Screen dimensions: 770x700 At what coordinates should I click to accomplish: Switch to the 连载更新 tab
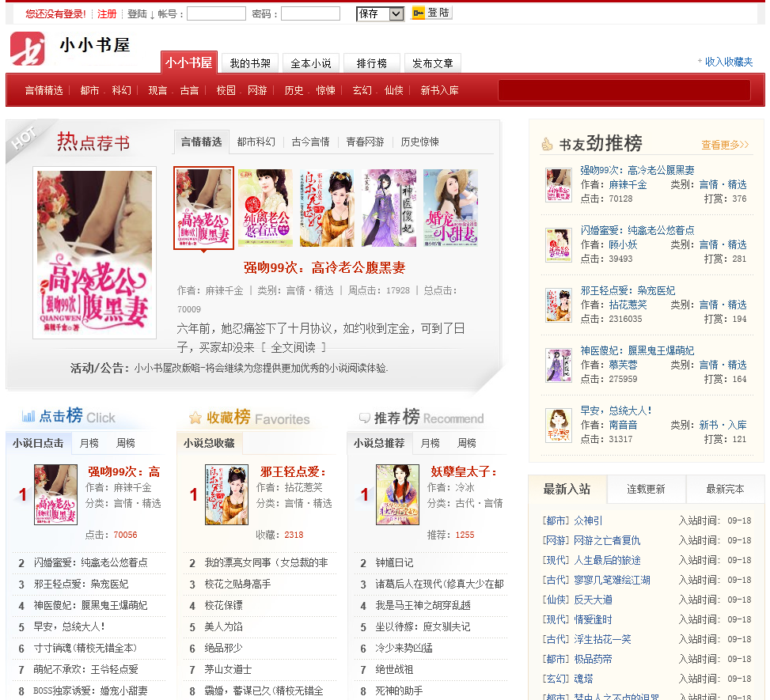pos(646,489)
